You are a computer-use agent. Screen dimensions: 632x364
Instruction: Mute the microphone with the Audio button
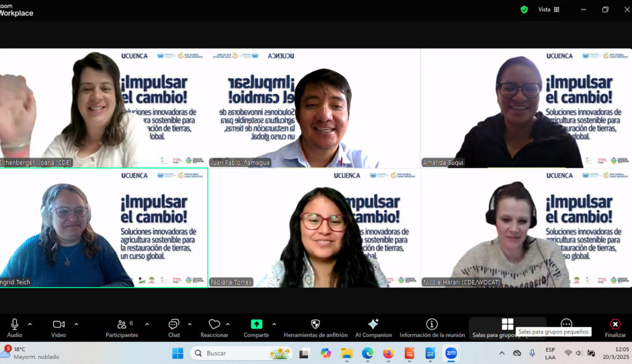(x=15, y=328)
